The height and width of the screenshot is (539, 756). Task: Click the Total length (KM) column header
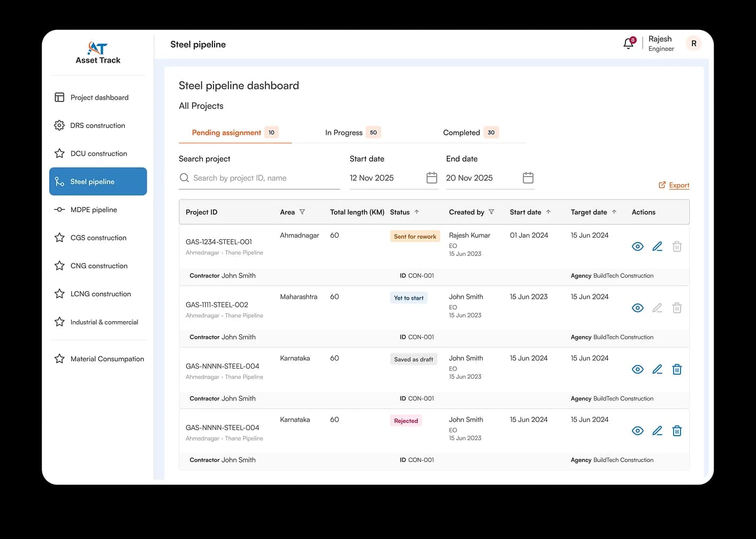pos(357,212)
